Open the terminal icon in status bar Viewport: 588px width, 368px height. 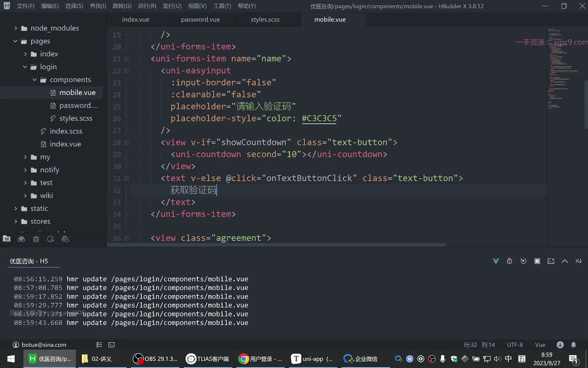[111, 345]
